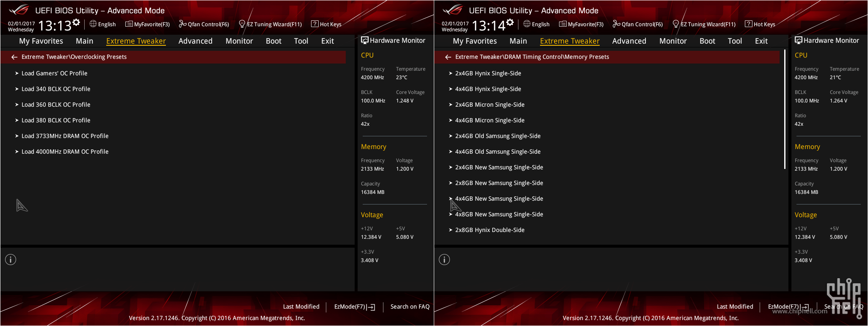Show Hot Keys in the left BIOS window

pos(326,24)
